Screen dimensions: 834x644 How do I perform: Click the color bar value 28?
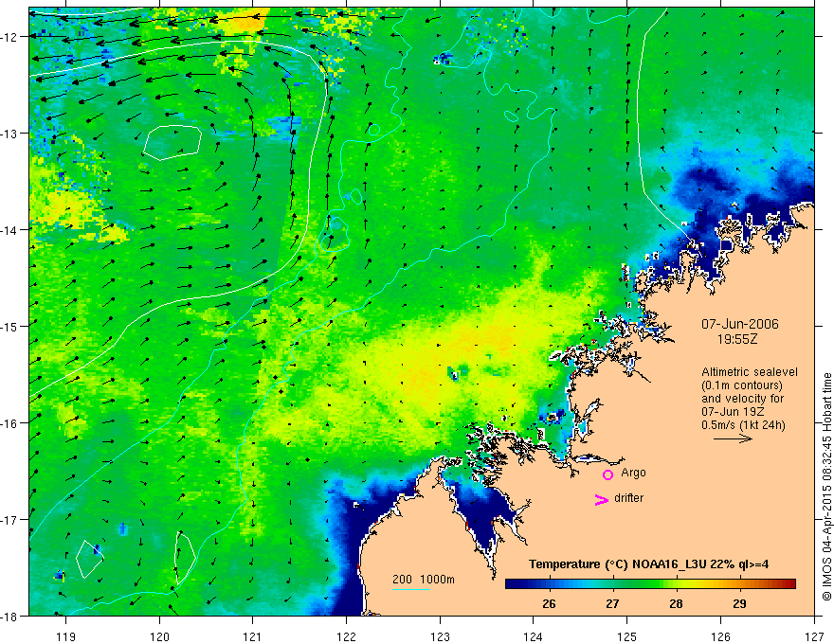tap(676, 603)
